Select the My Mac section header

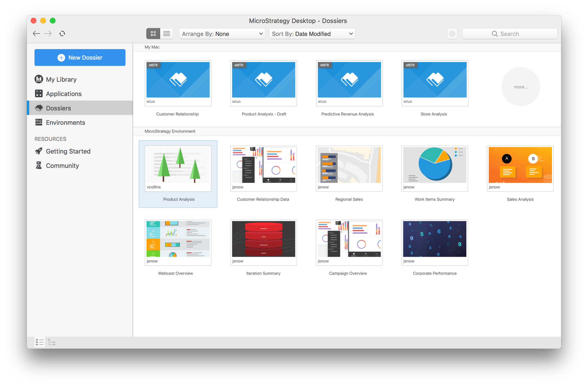pyautogui.click(x=152, y=47)
